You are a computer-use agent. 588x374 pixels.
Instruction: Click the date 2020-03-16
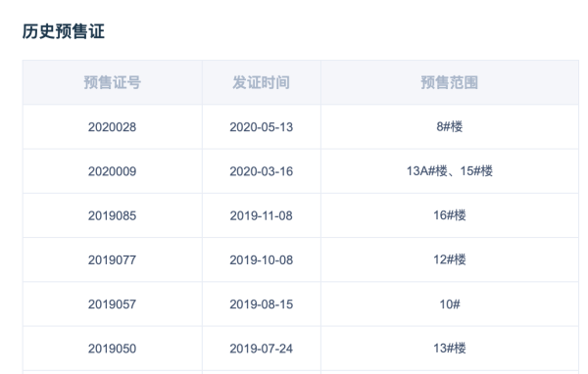click(261, 171)
